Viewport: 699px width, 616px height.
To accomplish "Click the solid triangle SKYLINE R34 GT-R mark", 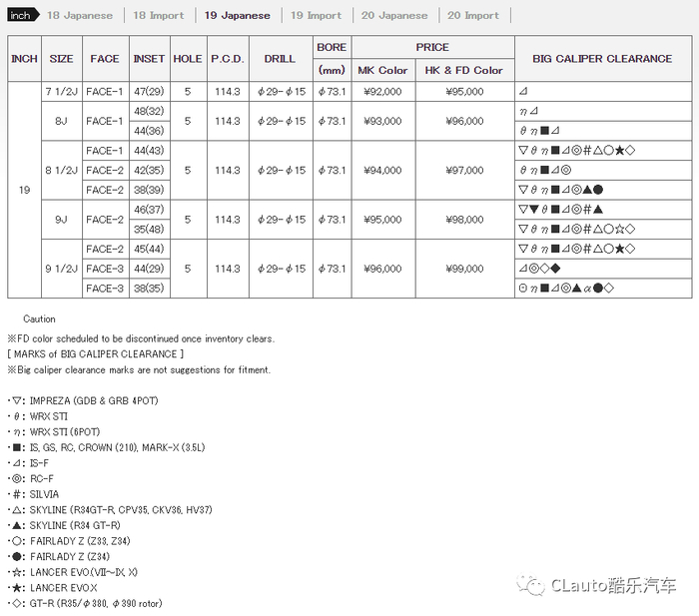I will pyautogui.click(x=17, y=525).
